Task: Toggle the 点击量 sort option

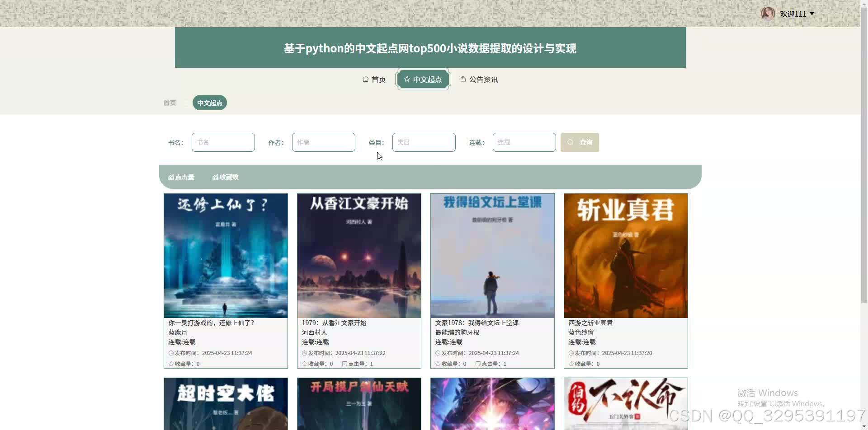Action: 181,177
